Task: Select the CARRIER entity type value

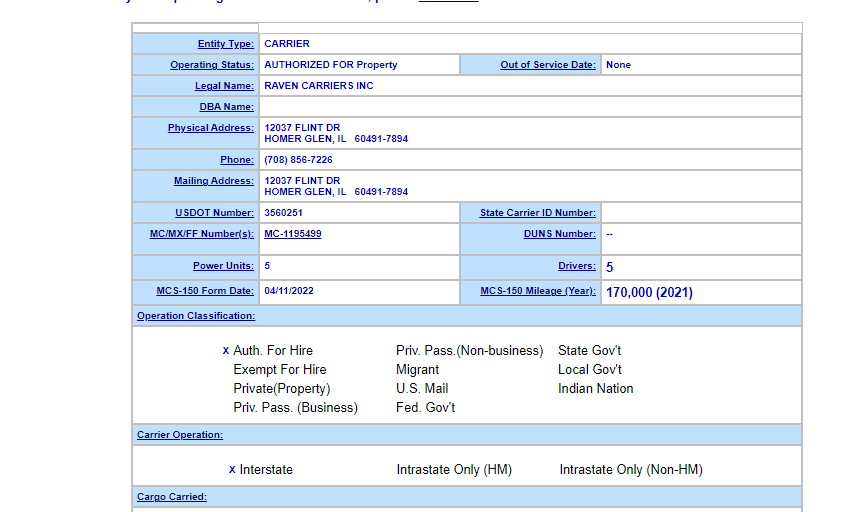Action: 287,44
